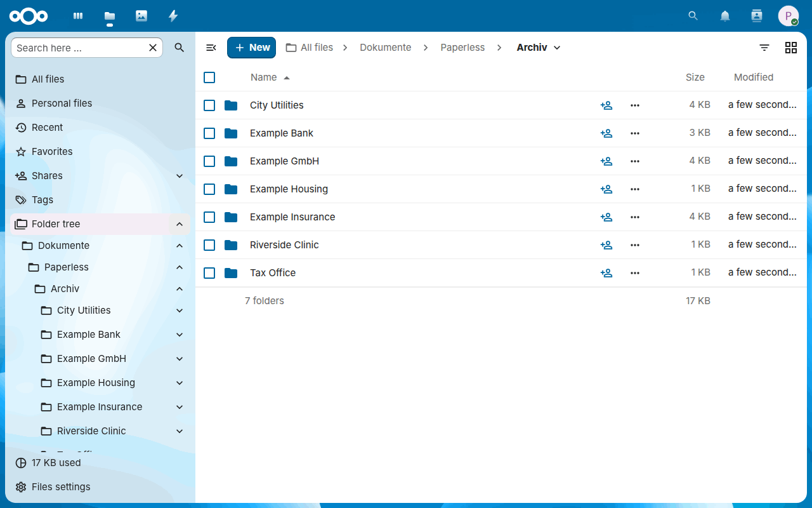Open the notifications bell
This screenshot has width=812, height=508.
(x=725, y=16)
